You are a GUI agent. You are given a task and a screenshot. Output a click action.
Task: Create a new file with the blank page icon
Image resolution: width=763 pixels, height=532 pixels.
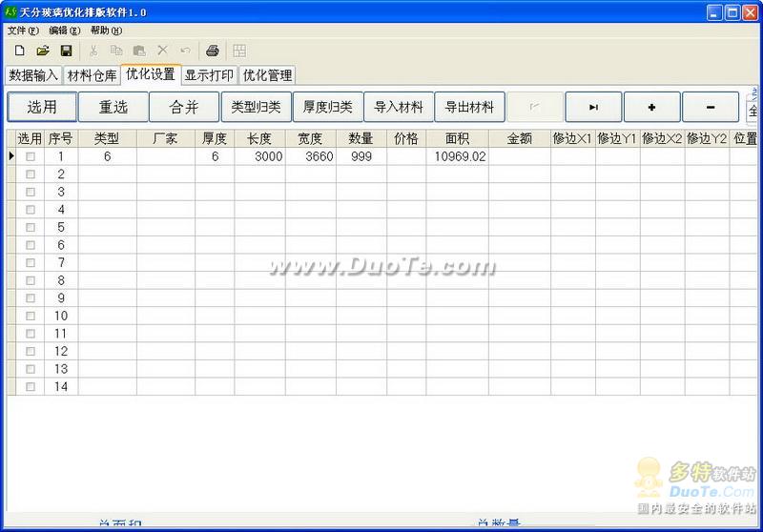19,51
